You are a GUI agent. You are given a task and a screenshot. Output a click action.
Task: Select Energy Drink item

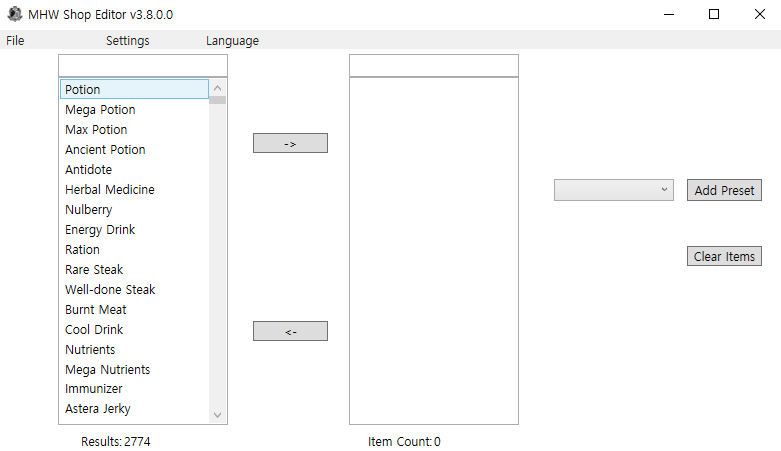pos(134,229)
